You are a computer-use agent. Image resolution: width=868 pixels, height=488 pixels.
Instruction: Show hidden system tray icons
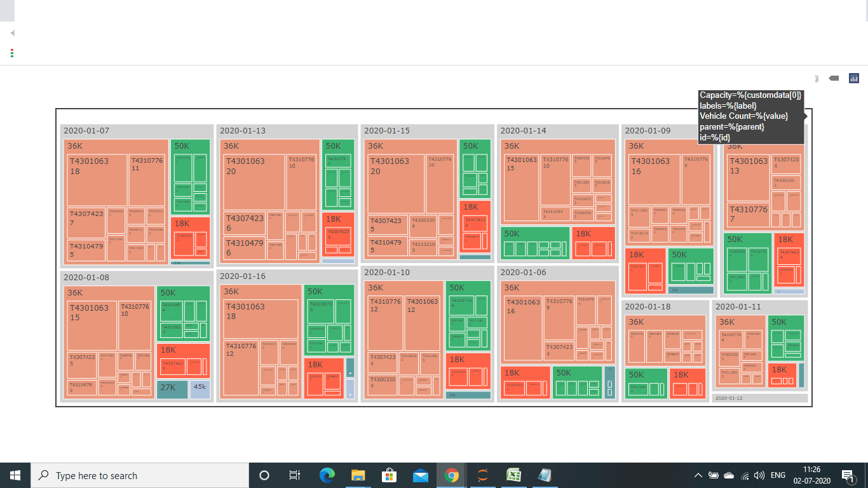698,475
